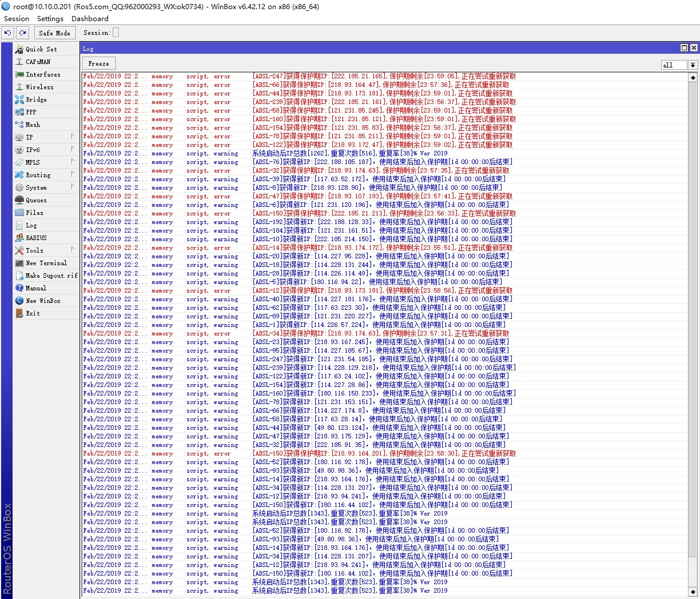Open Log icon in sidebar
Viewport: 700px width, 599px height.
pyautogui.click(x=19, y=225)
